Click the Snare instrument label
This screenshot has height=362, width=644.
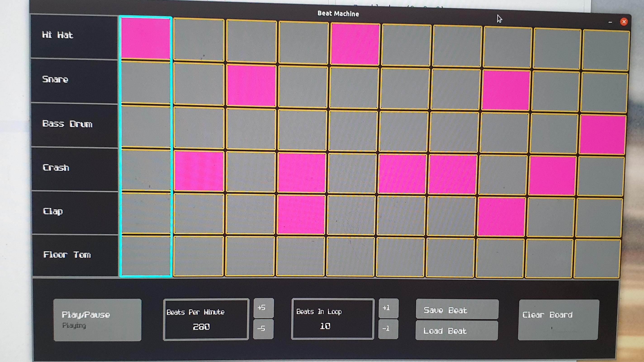point(74,81)
